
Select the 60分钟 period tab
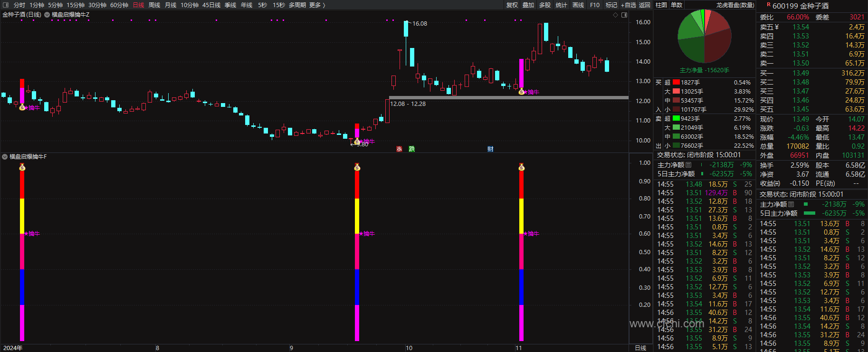(119, 5)
